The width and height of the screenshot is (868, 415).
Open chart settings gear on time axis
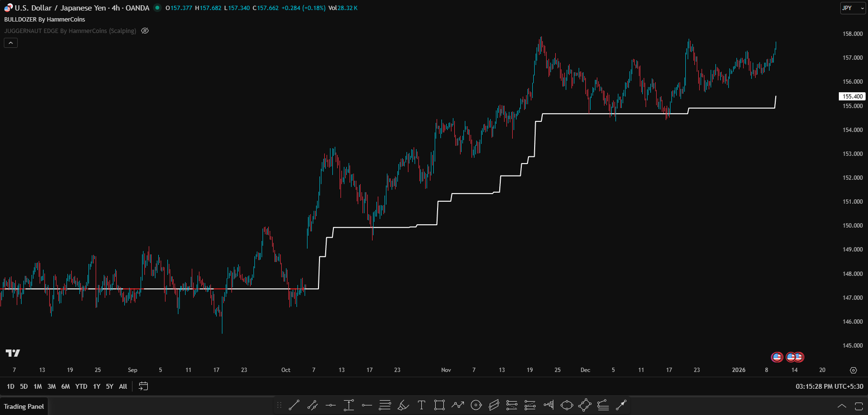[853, 370]
